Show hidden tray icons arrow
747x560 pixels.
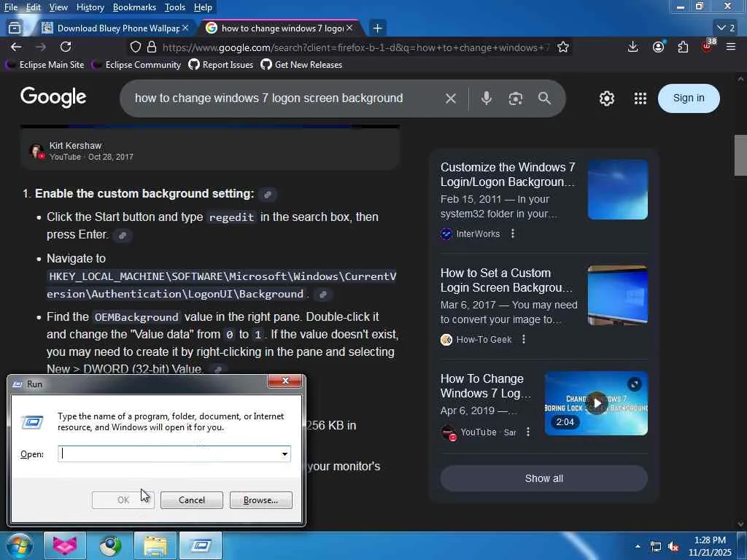point(638,546)
